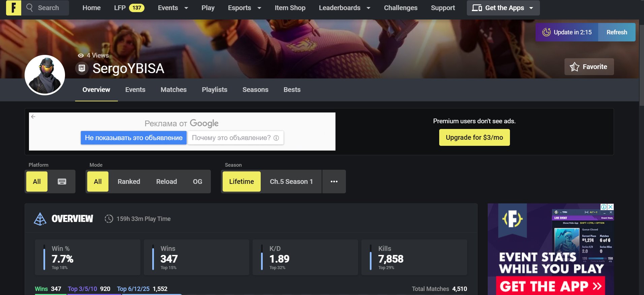Click the Kills 7,858 stat card
This screenshot has width=644, height=295.
[414, 257]
